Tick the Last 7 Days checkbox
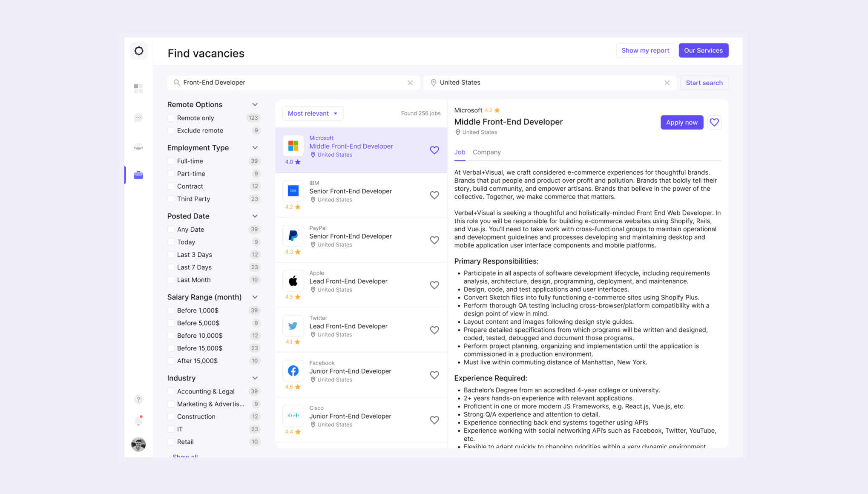The width and height of the screenshot is (868, 494). point(171,267)
